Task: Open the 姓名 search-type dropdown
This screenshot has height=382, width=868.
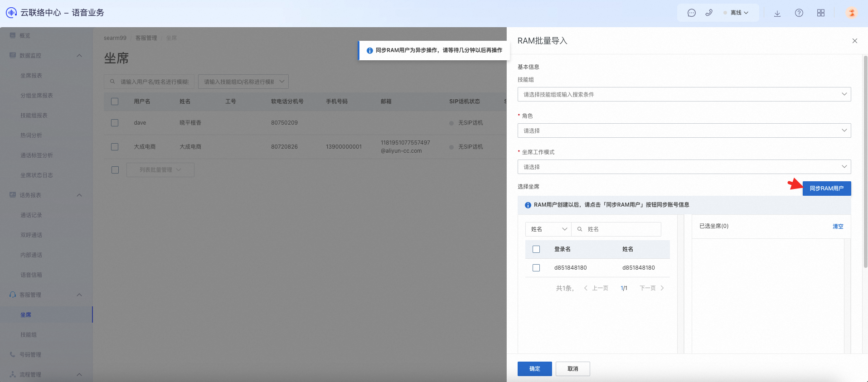Action: [548, 229]
